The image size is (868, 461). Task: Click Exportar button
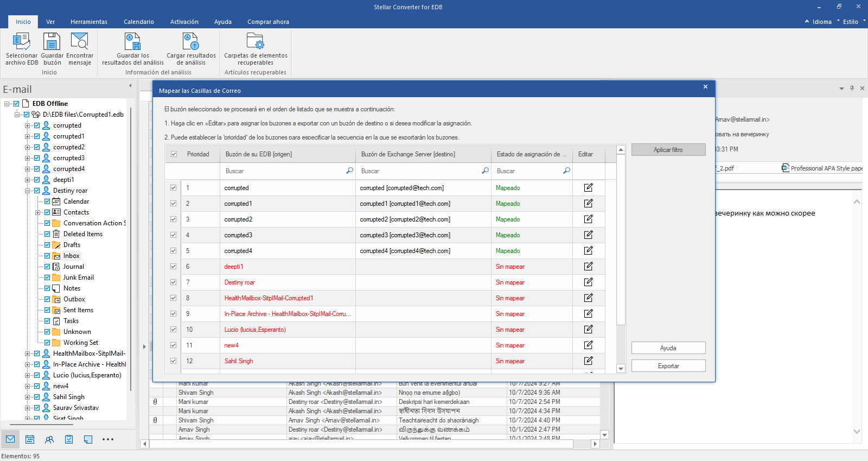[668, 366]
